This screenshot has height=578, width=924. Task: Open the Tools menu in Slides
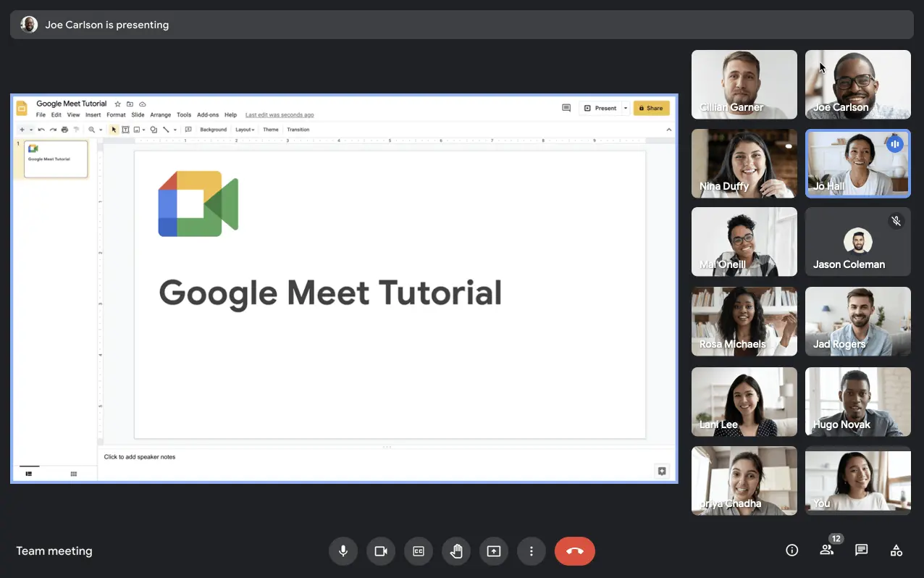184,114
